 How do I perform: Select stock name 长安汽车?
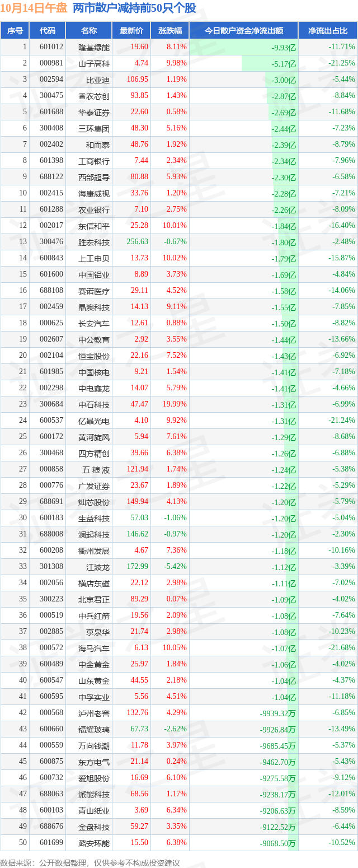coord(94,323)
